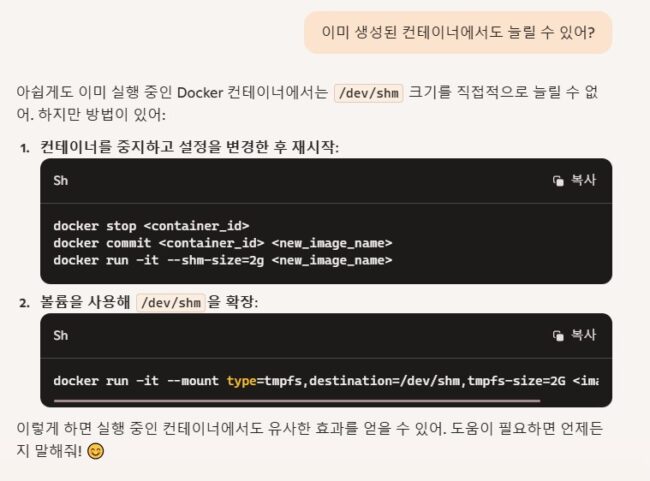
Task: Click the inline /dev/shm code in first paragraph
Action: (369, 93)
